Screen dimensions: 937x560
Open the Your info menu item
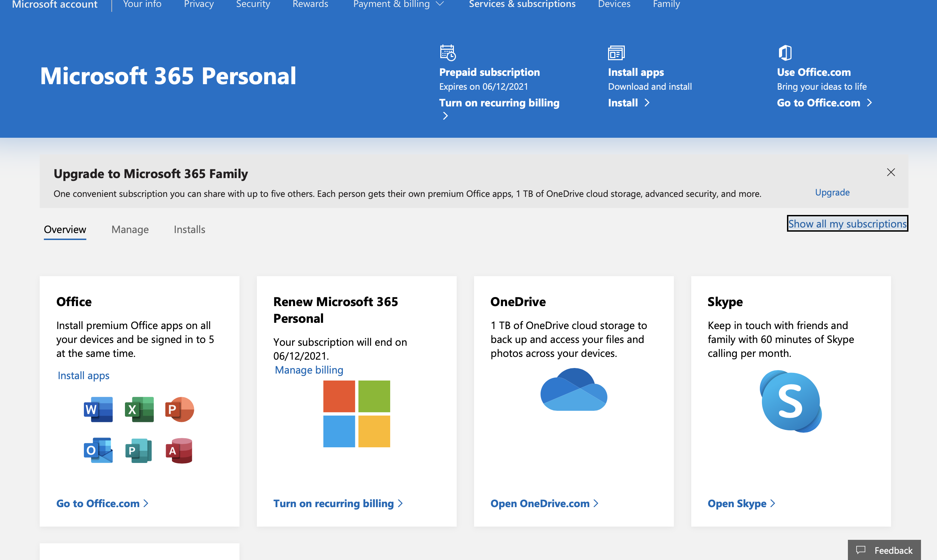(x=142, y=4)
